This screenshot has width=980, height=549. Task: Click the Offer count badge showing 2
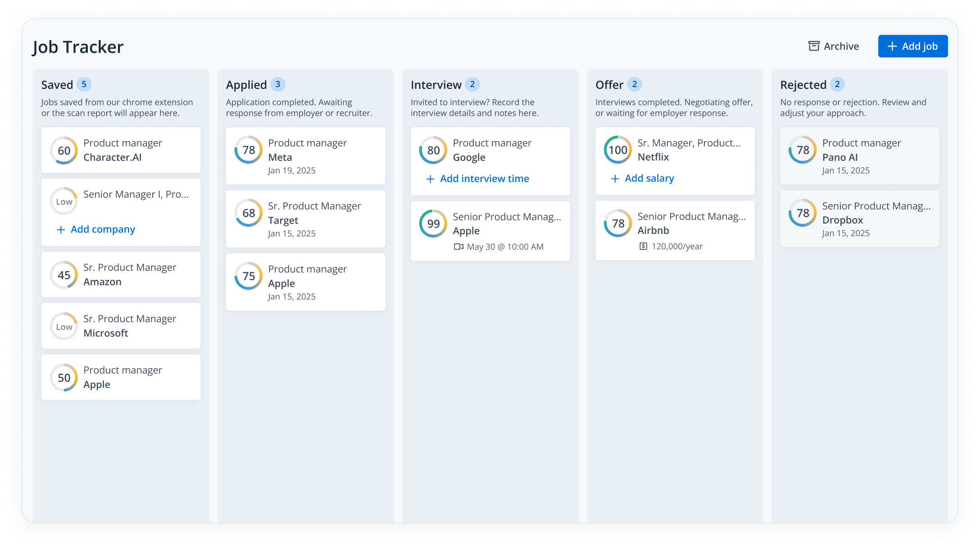pos(635,84)
